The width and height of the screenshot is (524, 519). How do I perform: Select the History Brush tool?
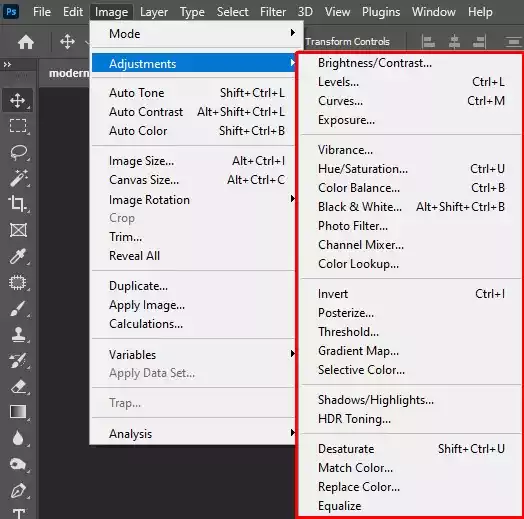click(x=18, y=360)
